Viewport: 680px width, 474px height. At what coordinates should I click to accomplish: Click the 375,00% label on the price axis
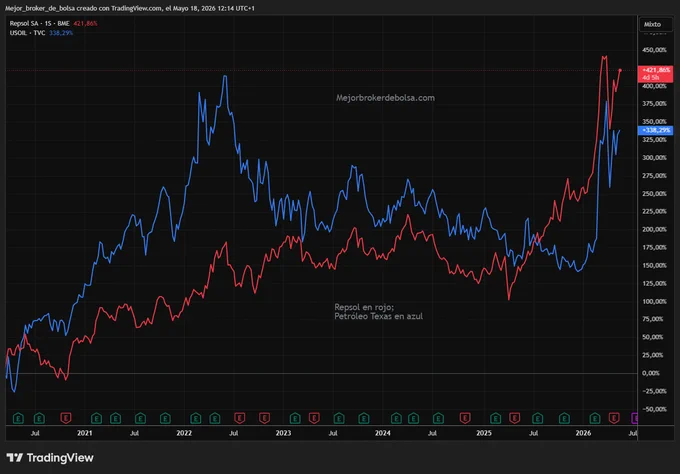[654, 104]
